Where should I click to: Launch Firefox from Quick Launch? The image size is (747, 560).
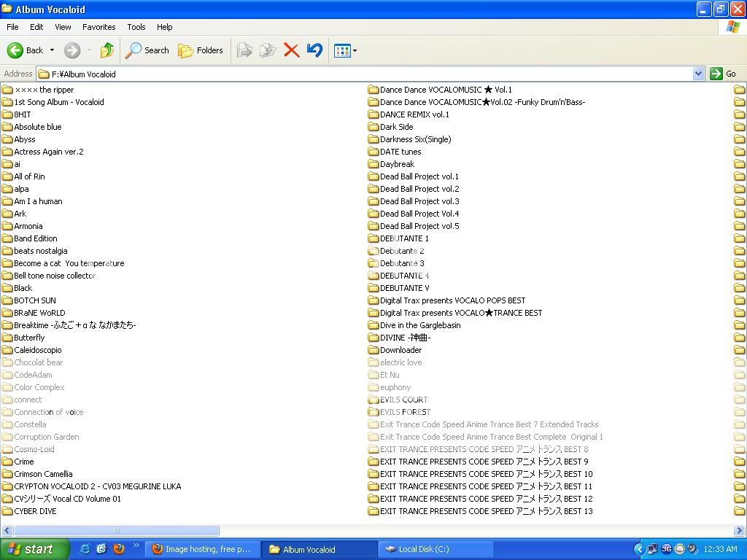(119, 549)
